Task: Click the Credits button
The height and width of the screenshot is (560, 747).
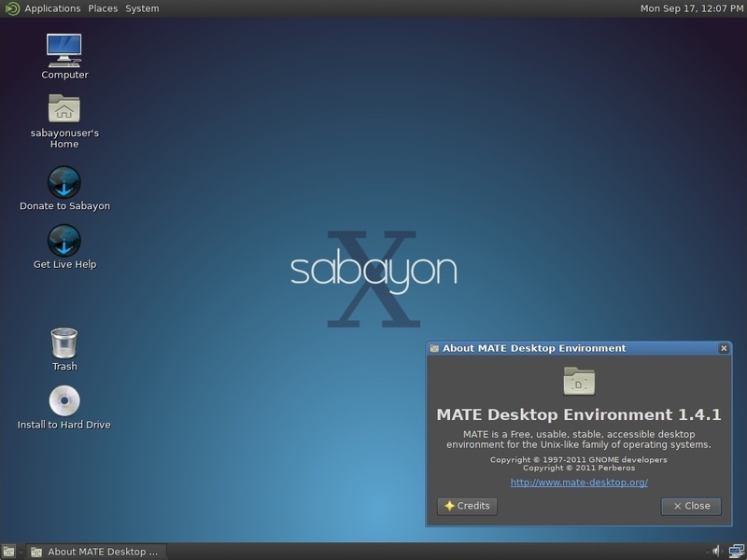Action: tap(467, 506)
